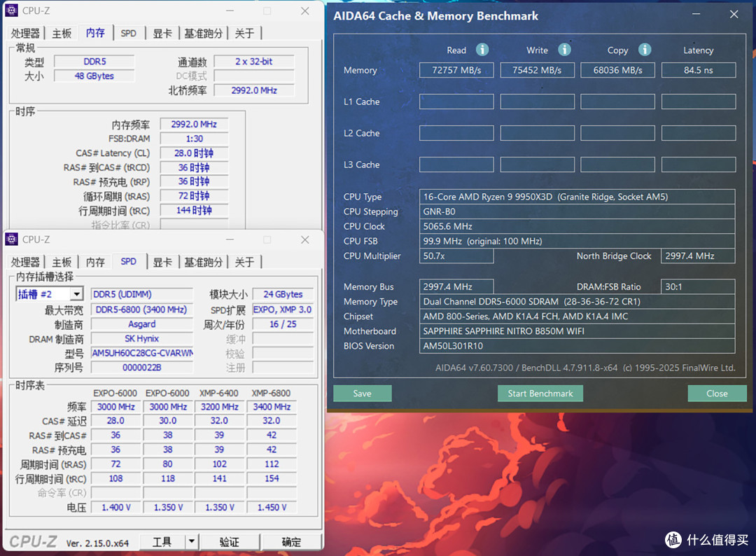
Task: Switch to 处理器 tab in bottom CPU-Z window
Action: point(25,263)
